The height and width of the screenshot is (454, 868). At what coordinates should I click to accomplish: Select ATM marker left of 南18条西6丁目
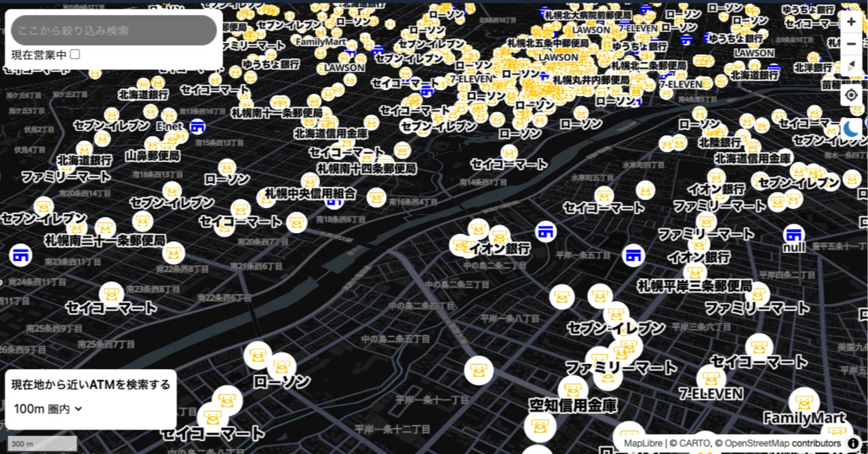296,222
